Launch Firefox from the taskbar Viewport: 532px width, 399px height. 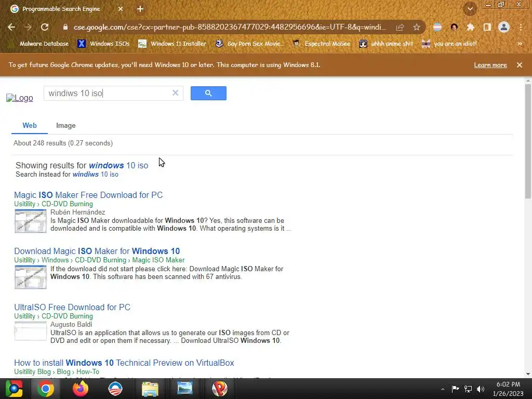click(x=81, y=389)
